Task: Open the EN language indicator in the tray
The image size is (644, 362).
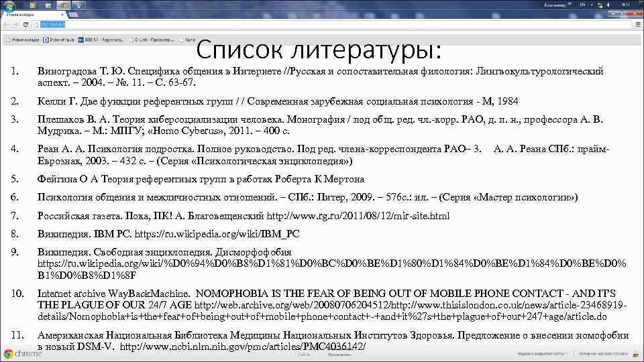Action: click(x=582, y=5)
